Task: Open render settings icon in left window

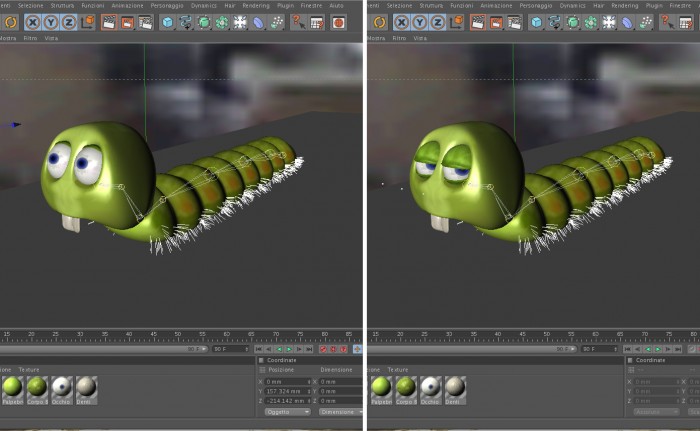Action: tap(146, 22)
